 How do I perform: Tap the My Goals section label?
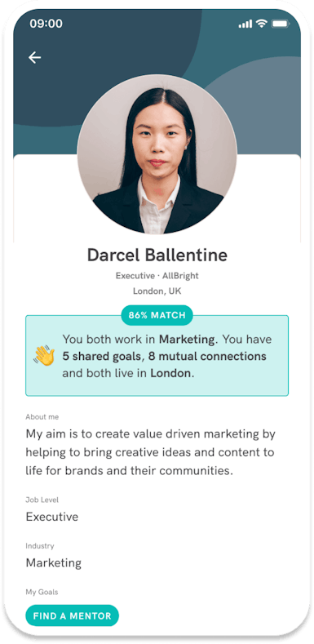tap(42, 592)
